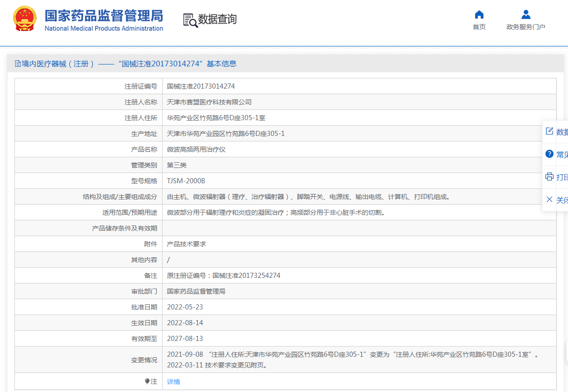
Task: Click the 适用范围/预期用途 label
Action: click(130, 212)
